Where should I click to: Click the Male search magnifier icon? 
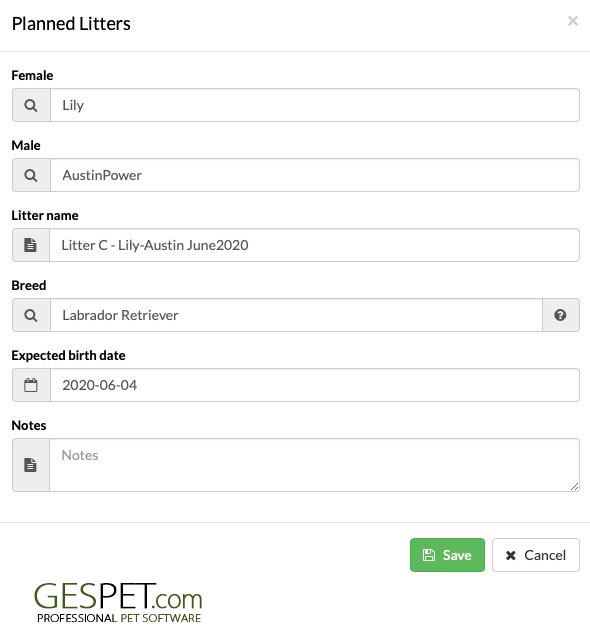pyautogui.click(x=31, y=175)
